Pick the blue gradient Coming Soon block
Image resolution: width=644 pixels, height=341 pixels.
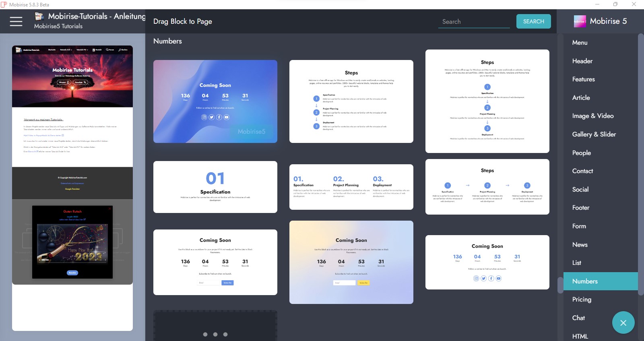click(215, 101)
